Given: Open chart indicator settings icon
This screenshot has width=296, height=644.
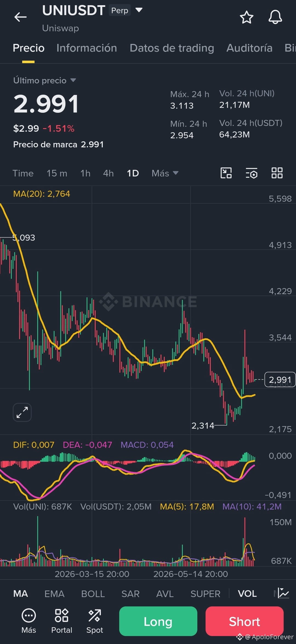Looking at the screenshot, I should click(x=251, y=173).
